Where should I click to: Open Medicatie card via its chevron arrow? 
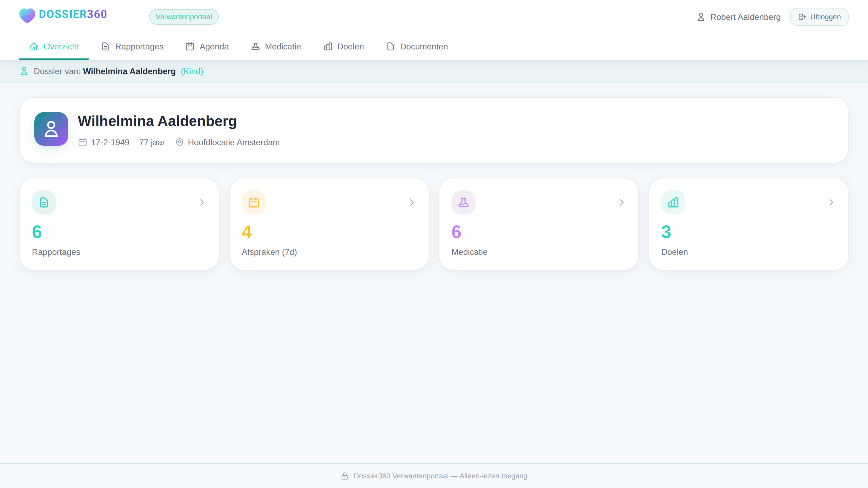621,202
